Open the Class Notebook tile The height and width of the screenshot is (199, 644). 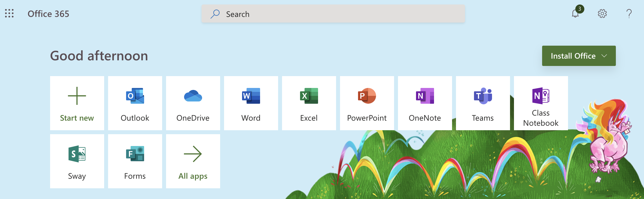coord(541,103)
